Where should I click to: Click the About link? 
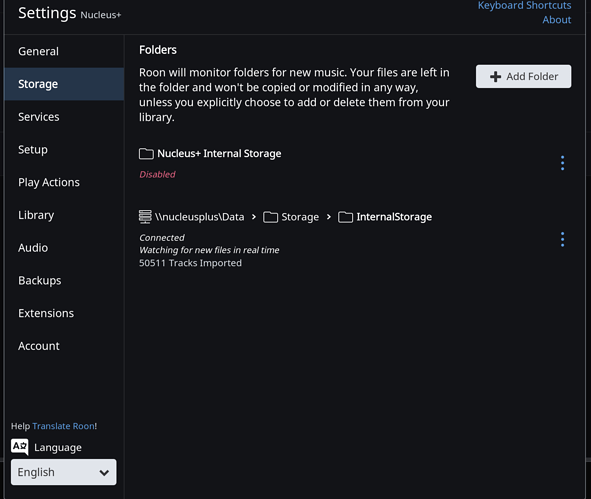[557, 20]
